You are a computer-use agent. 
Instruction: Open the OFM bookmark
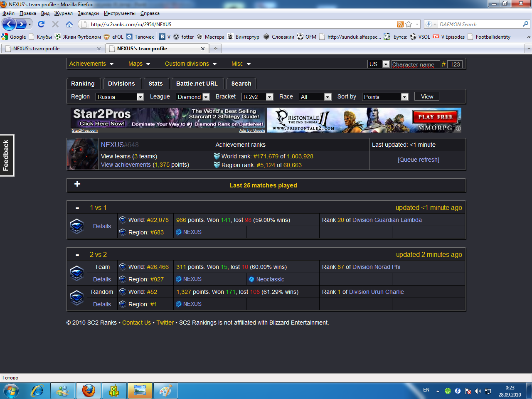pyautogui.click(x=307, y=37)
